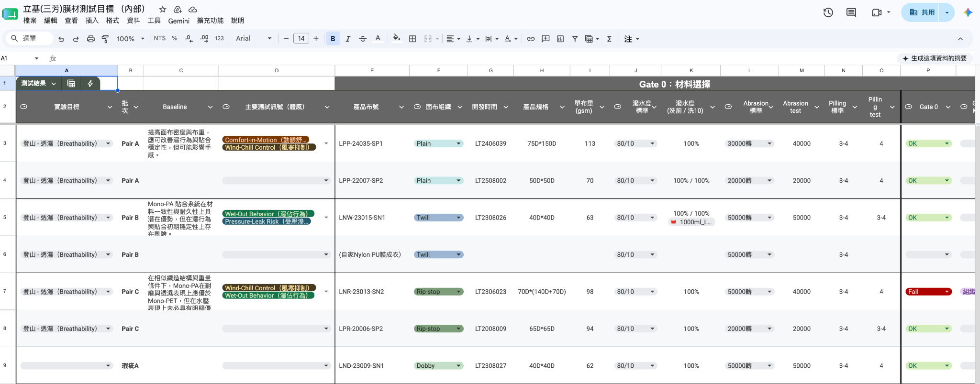The image size is (980, 384).
Task: Click the A1 name box
Action: pyautogui.click(x=20, y=58)
